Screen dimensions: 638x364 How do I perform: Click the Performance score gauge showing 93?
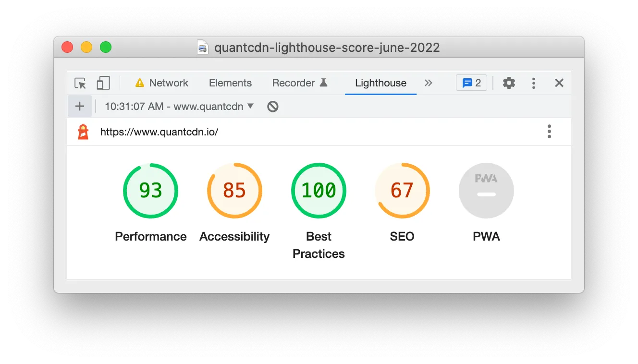click(x=150, y=190)
